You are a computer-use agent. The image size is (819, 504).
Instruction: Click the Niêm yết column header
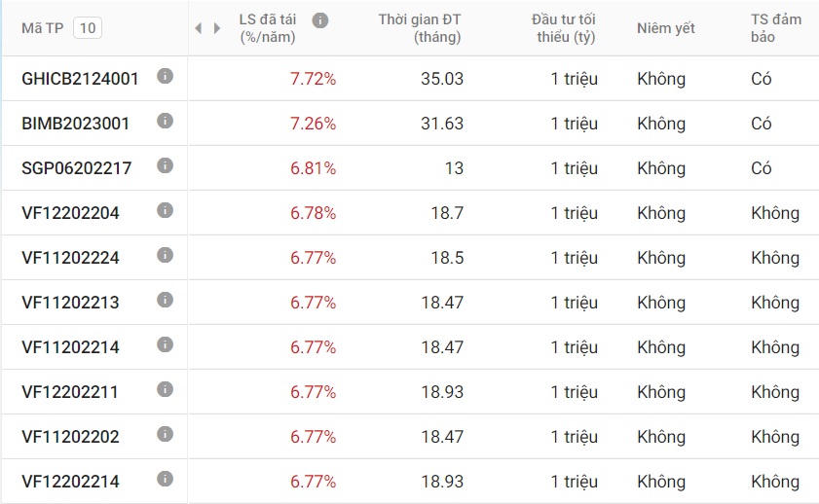pyautogui.click(x=666, y=28)
